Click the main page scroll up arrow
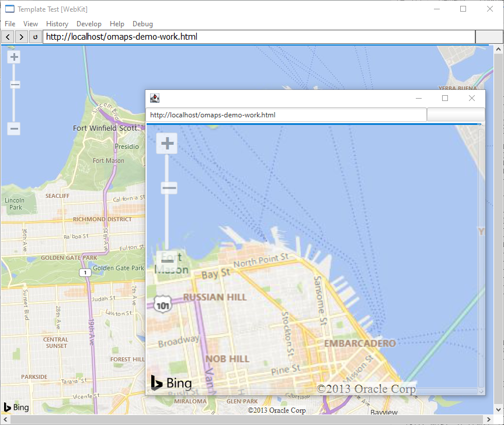504x425 pixels. pos(498,49)
